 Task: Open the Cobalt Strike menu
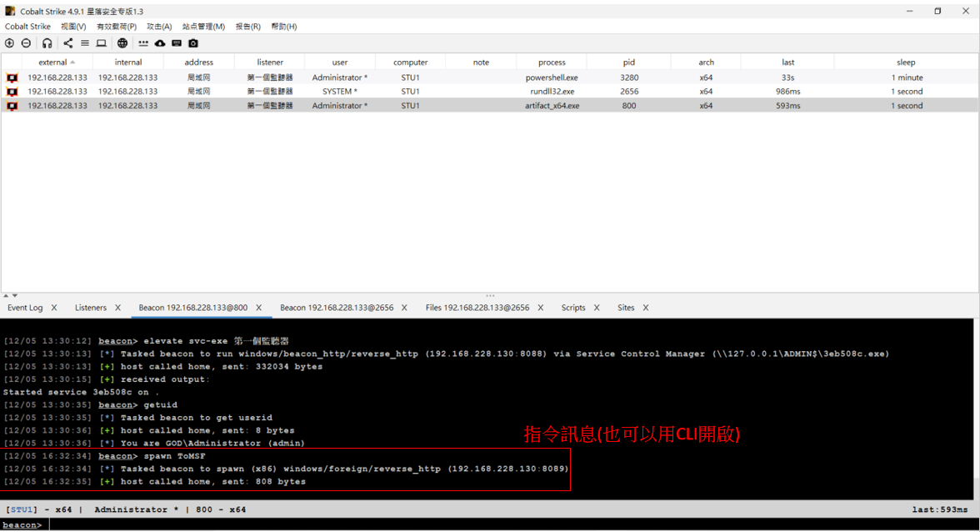(x=27, y=26)
